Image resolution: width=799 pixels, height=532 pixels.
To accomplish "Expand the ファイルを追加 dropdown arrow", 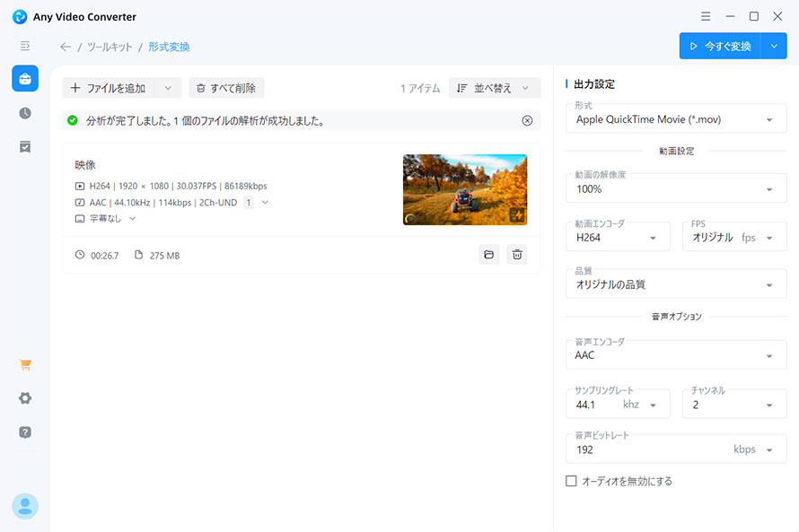I will (168, 88).
